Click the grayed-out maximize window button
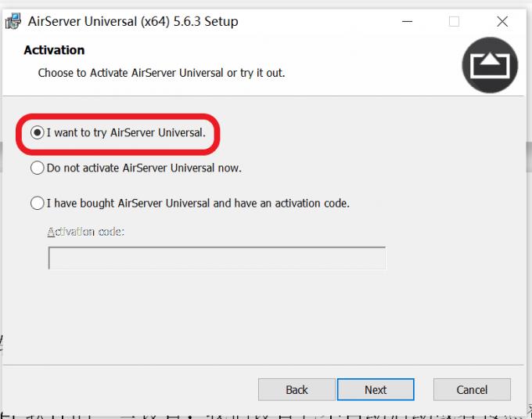532x419 pixels. (454, 21)
